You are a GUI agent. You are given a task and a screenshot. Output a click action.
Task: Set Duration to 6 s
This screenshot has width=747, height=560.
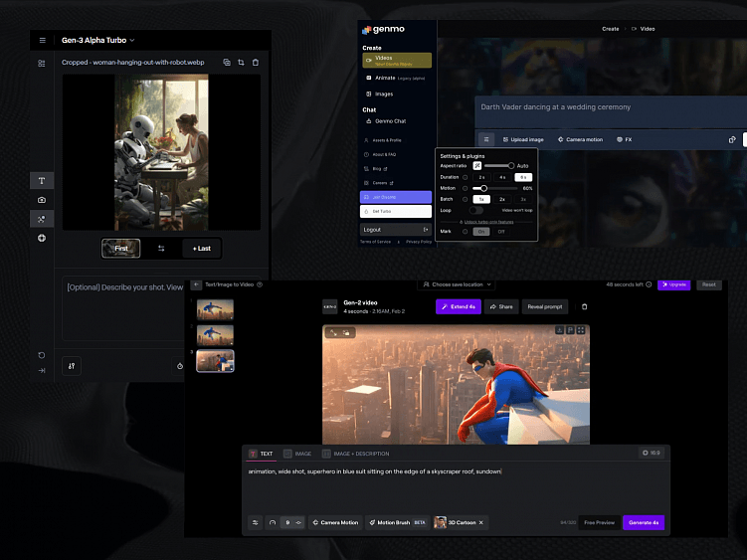(x=523, y=177)
